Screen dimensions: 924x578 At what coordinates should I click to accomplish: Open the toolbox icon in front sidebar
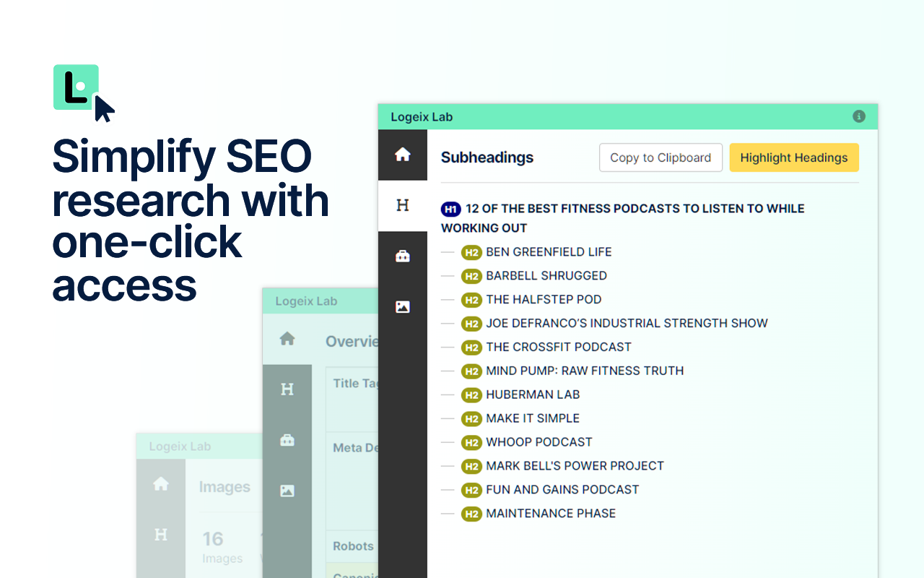point(403,256)
